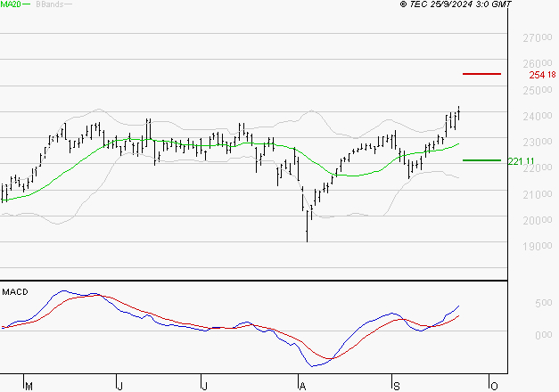The height and width of the screenshot is (392, 559).
Task: Click the early August low price bar
Action: point(307,226)
